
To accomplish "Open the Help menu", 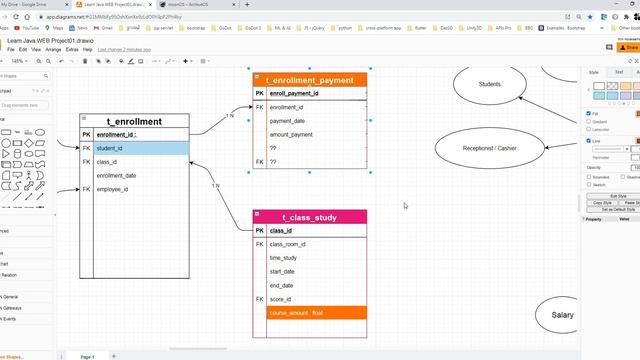I will coord(87,49).
